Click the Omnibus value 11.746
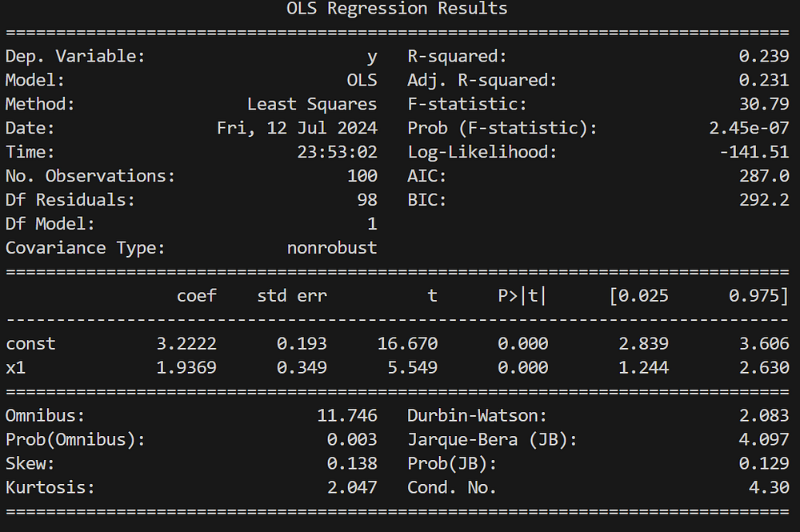Viewport: 800px width, 532px height. (347, 416)
